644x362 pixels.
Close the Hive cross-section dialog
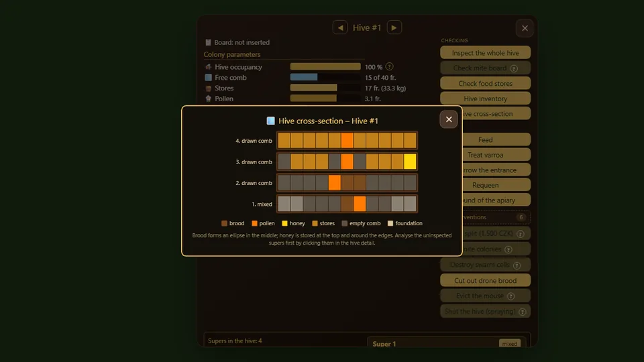pyautogui.click(x=449, y=119)
